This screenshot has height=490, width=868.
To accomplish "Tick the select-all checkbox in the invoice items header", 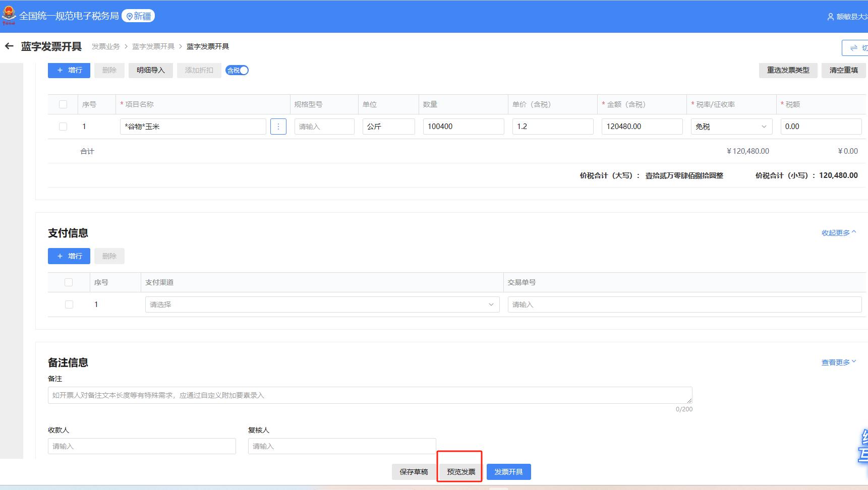I will pos(63,104).
